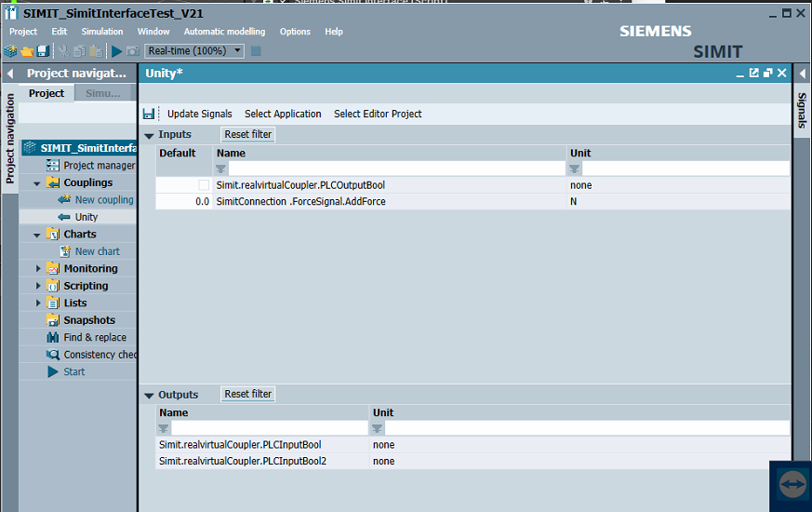Click the snapshot camera icon in toolbar
Screen dimensions: 812x512
pos(133,51)
